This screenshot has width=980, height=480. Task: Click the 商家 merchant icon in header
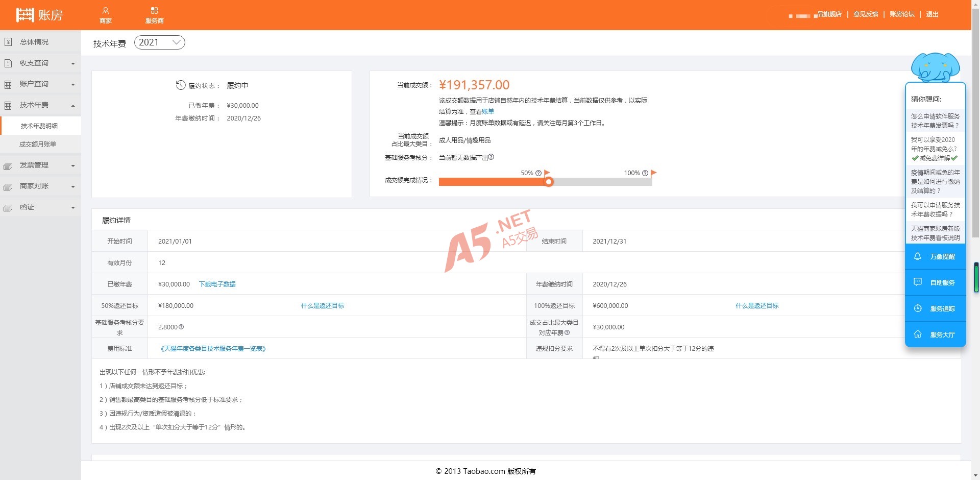click(106, 11)
